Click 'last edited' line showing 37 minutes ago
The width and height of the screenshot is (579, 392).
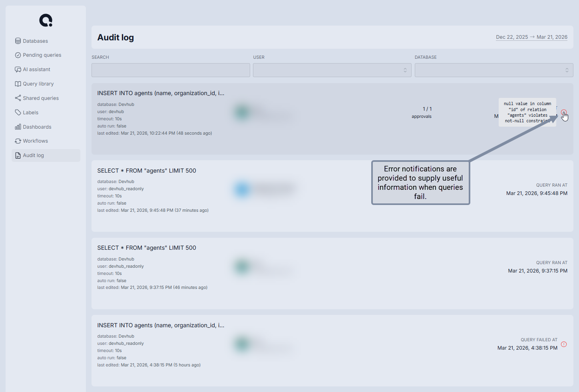(x=153, y=210)
